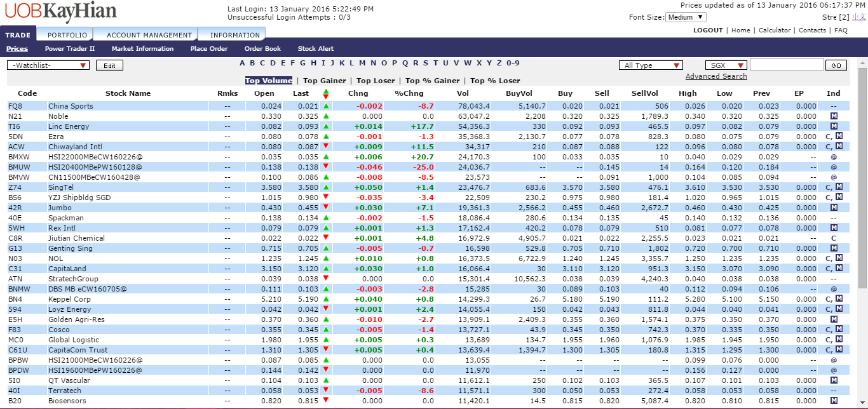Screen dimensions: 868x409
Task: Click the red down arrow in YZJ Shipbldg SGD row
Action: (x=326, y=198)
